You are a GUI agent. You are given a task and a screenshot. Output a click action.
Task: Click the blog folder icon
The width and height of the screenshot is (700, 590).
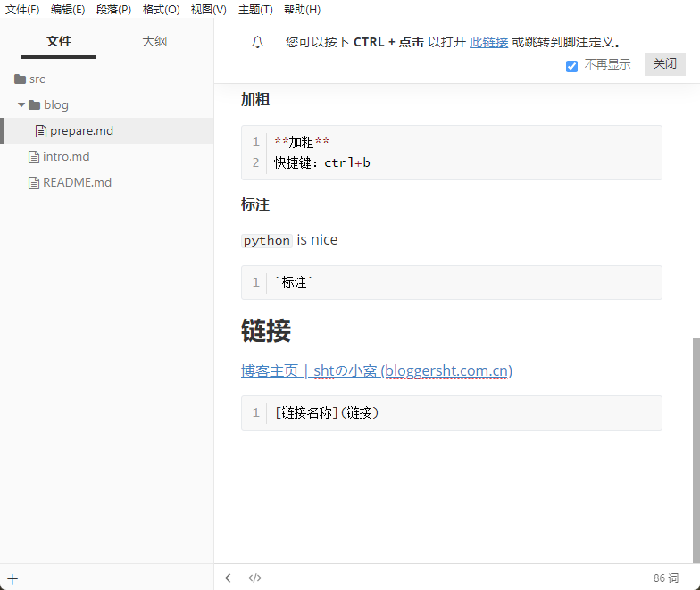click(x=35, y=104)
